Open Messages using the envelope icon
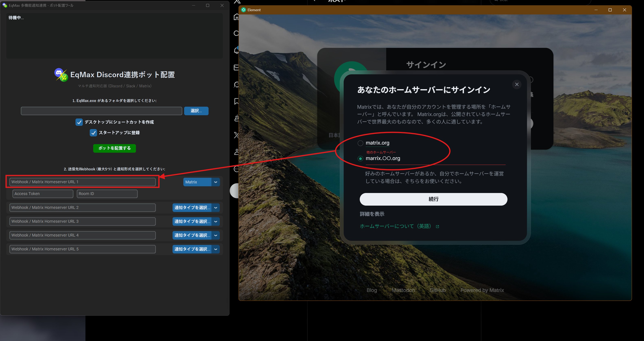The image size is (644, 341). pos(236,67)
